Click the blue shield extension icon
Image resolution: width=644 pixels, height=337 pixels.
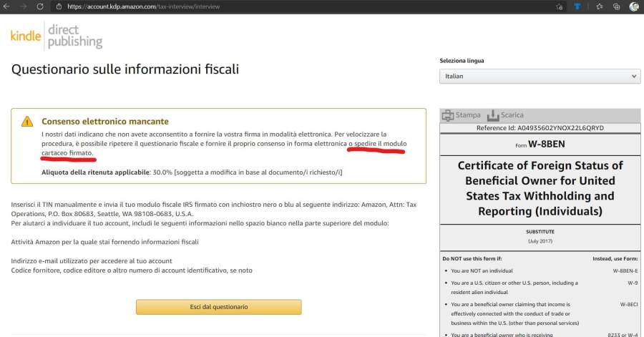[x=577, y=6]
